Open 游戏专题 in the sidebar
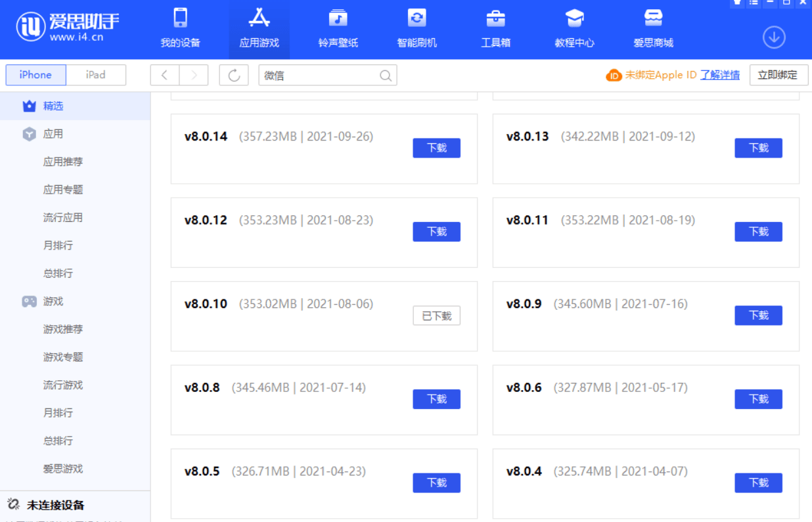 pyautogui.click(x=63, y=357)
